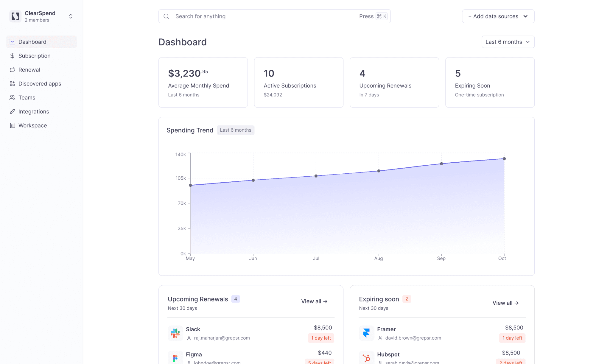Click the search magnifier icon
The width and height of the screenshot is (610, 364).
tap(166, 16)
